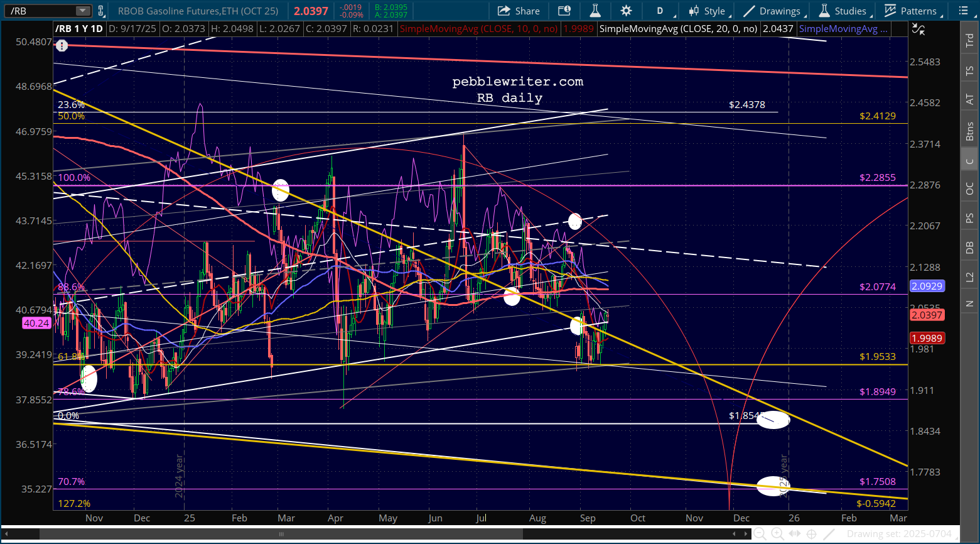Open the Patterns menu
This screenshot has height=544, width=980.
coord(910,11)
